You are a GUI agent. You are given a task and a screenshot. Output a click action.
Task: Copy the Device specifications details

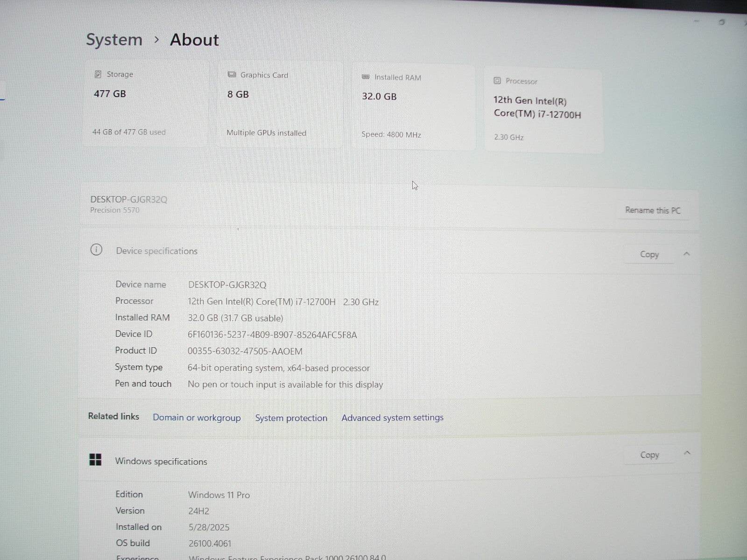tap(649, 254)
